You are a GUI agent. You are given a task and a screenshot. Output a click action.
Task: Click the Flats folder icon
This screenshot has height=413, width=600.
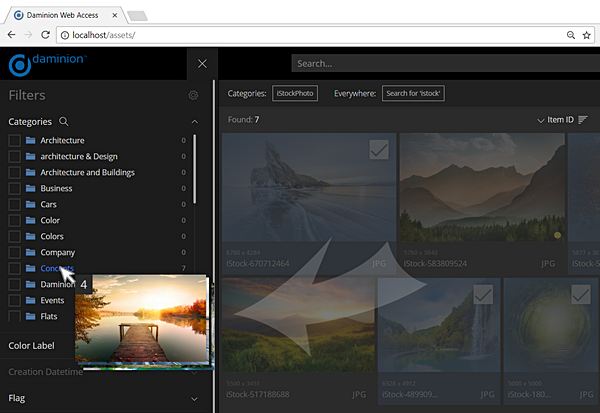tap(31, 316)
